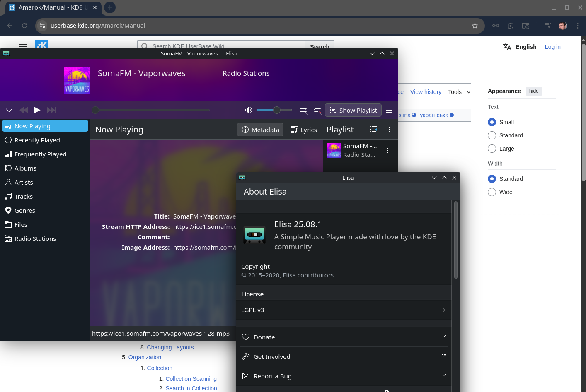586x392 pixels.
Task: Open SomaFM playlist entry three-dot menu
Action: coord(387,150)
